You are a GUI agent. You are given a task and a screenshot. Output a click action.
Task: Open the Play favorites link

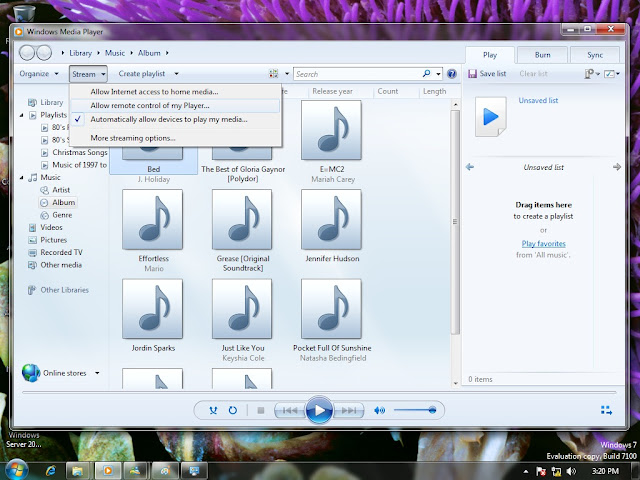click(543, 244)
